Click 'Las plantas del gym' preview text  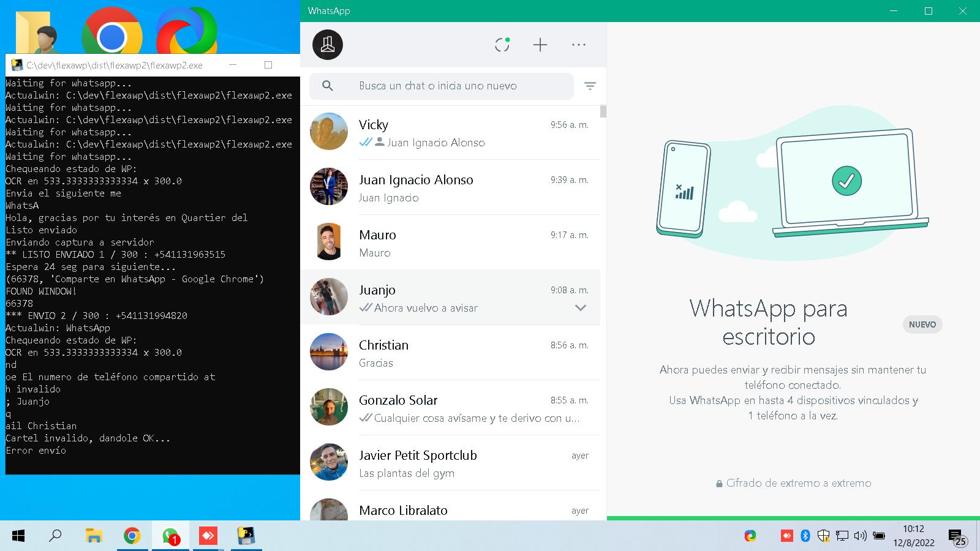pos(407,473)
